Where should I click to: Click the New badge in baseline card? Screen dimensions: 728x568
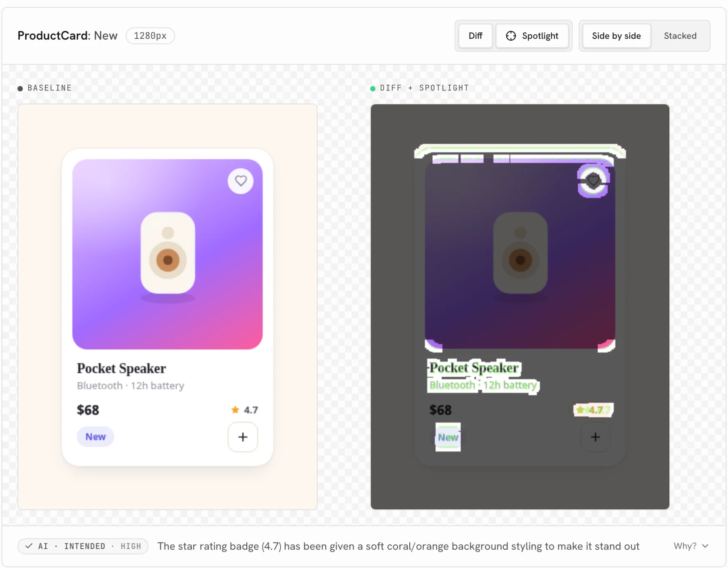coord(95,437)
